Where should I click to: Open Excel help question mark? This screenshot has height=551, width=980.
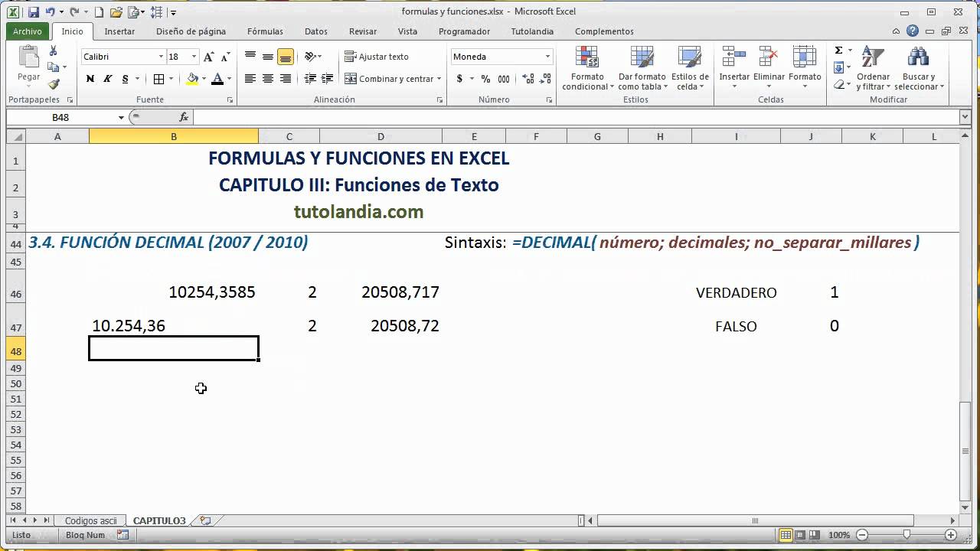tap(913, 31)
